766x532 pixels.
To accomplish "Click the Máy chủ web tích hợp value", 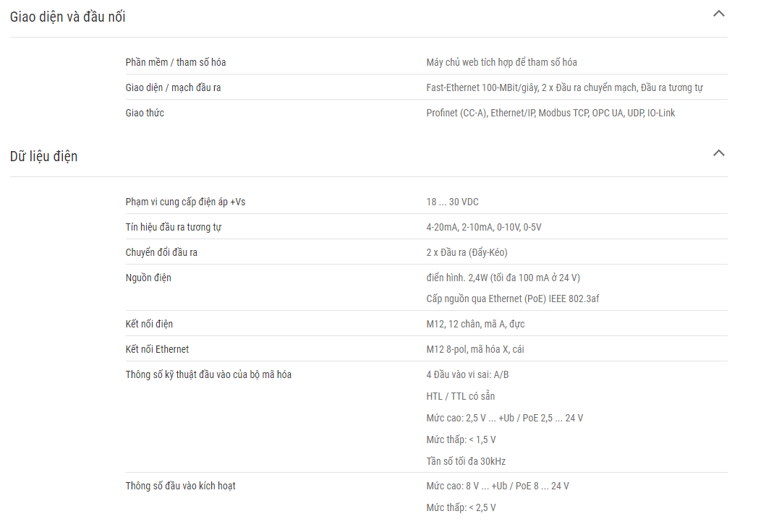I will [502, 62].
